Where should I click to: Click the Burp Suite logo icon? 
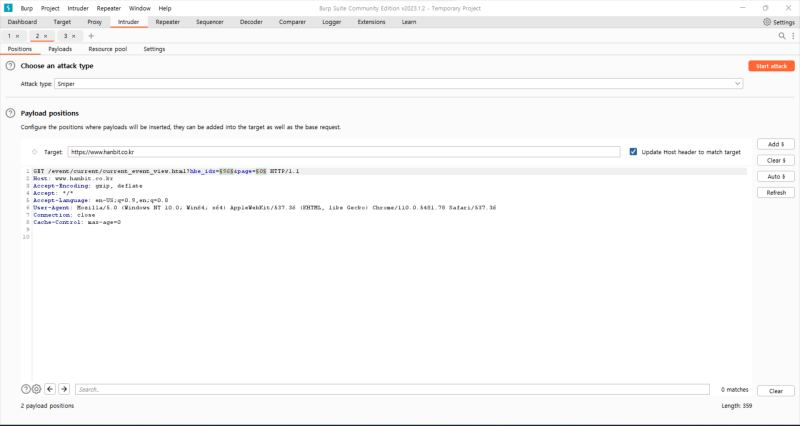coord(8,8)
